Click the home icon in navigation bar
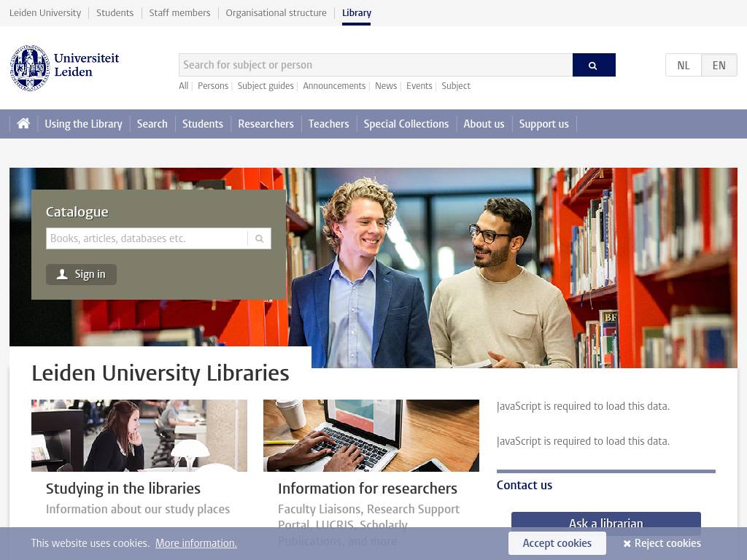This screenshot has height=560, width=747. (x=23, y=124)
